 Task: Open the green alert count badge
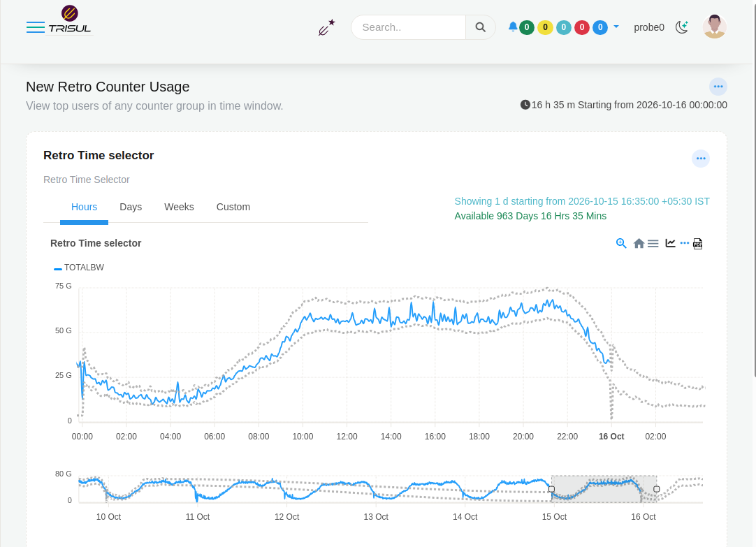pos(527,27)
